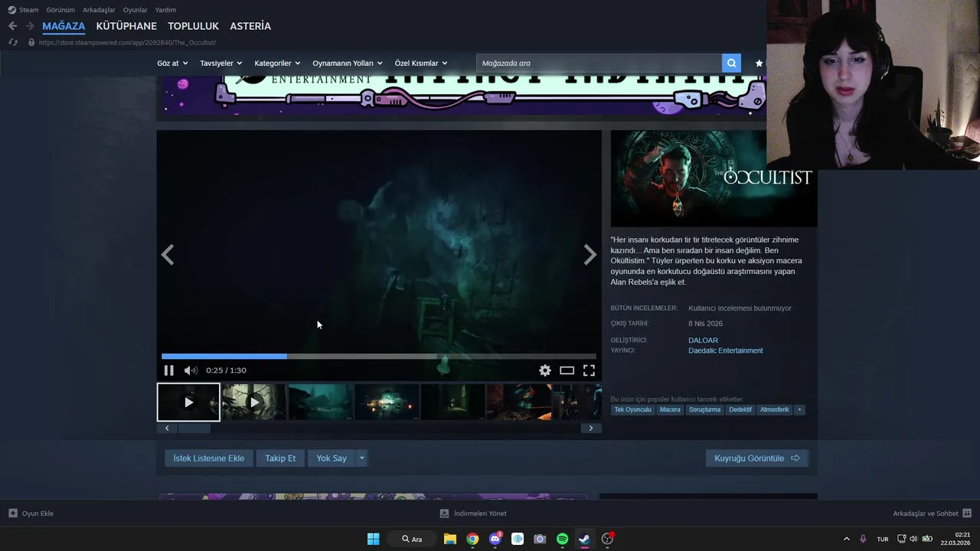Switch to the TOPLULUK tab
The height and width of the screenshot is (551, 980).
tap(194, 26)
